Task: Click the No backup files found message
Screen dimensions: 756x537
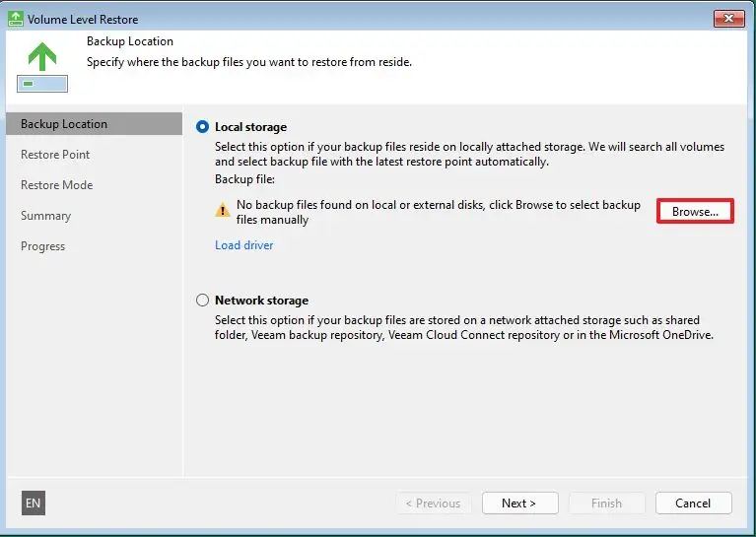Action: coord(439,212)
